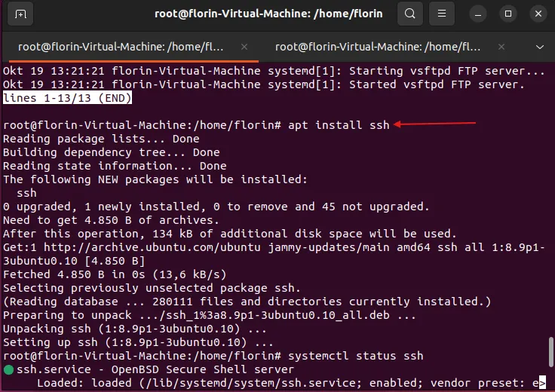Click the line truncation '>' marker

(x=542, y=384)
